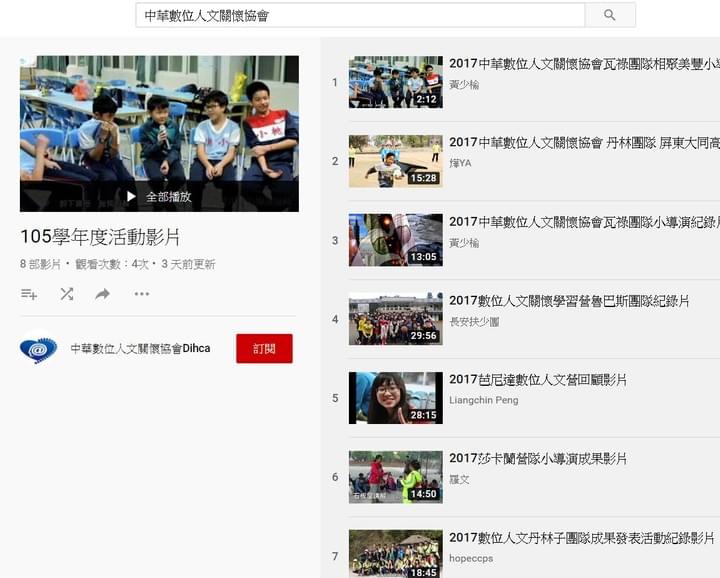Open uploader hopeccps channel
The height and width of the screenshot is (578, 720).
pyautogui.click(x=471, y=558)
